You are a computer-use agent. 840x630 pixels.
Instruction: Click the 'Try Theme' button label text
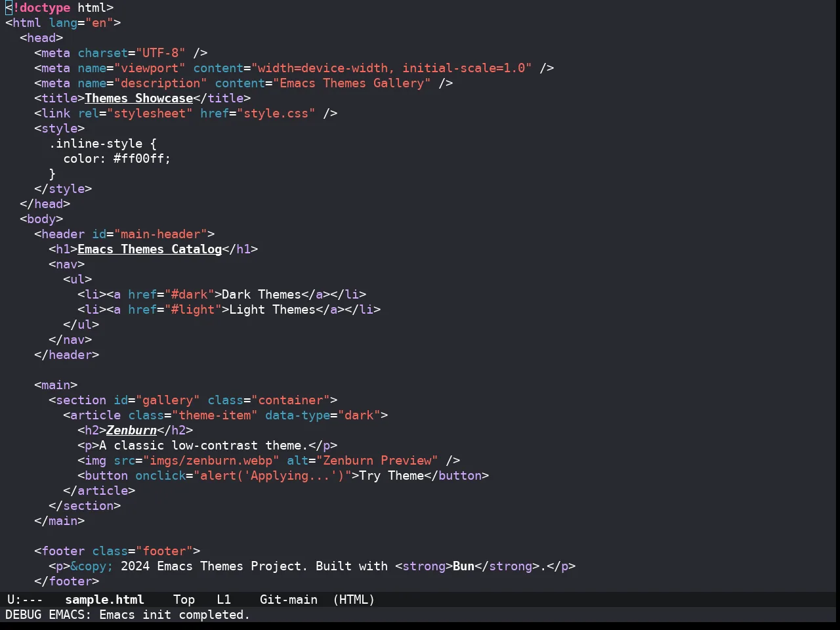click(x=392, y=476)
